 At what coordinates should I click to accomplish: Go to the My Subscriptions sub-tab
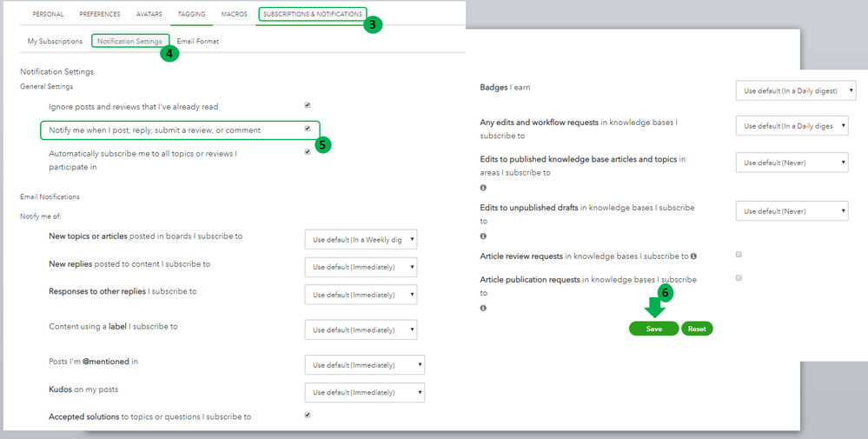pyautogui.click(x=55, y=41)
